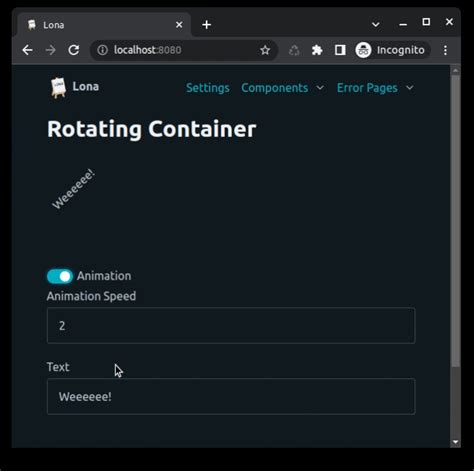Click the page scrollbar down arrow
The image size is (474, 471).
coord(455,442)
